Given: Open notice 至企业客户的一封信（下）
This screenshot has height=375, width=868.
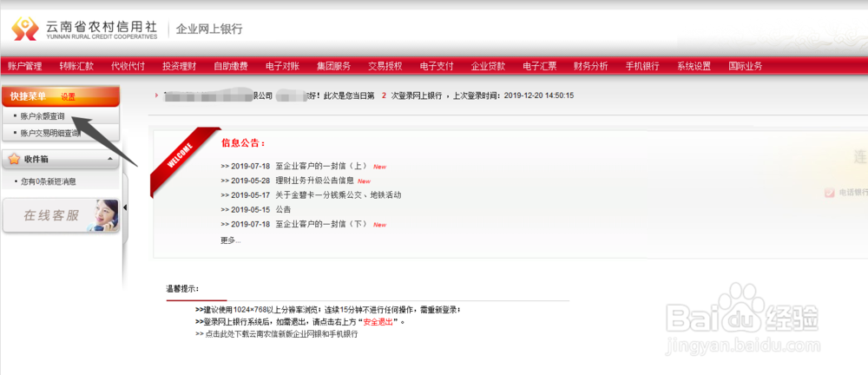Looking at the screenshot, I should coord(322,224).
